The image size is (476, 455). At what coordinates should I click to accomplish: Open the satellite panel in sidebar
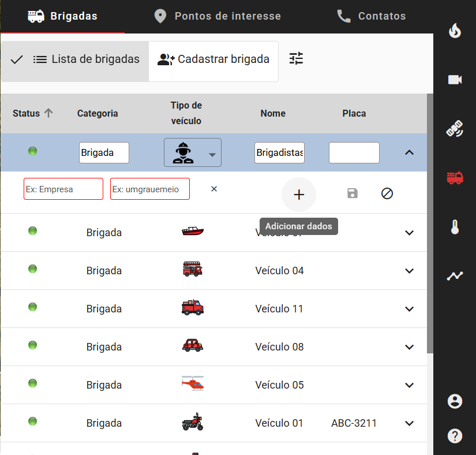tap(455, 129)
